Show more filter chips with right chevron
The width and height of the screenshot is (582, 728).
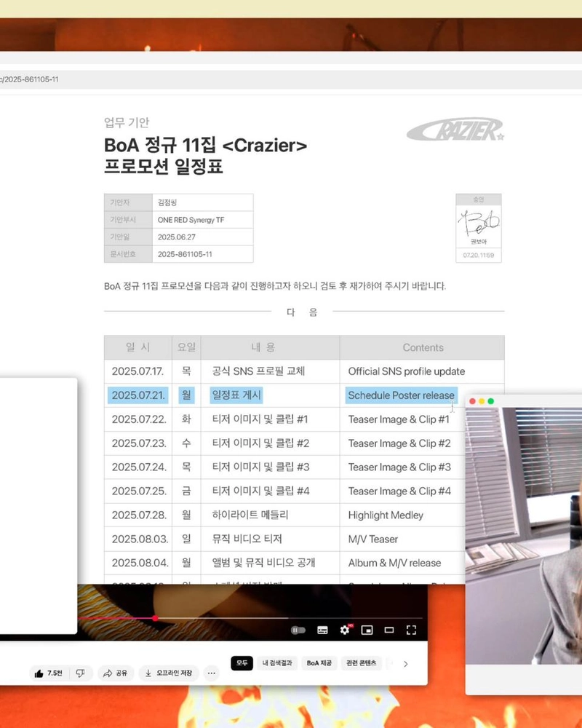(406, 664)
